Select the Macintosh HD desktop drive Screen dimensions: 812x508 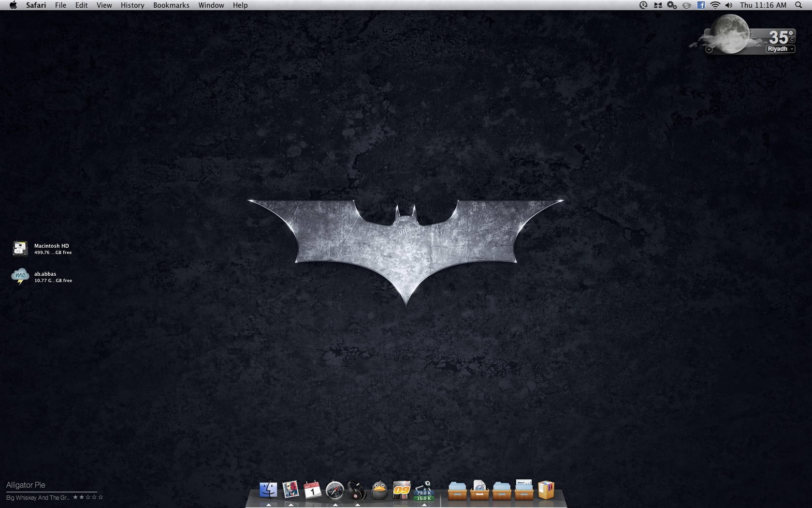coord(20,248)
